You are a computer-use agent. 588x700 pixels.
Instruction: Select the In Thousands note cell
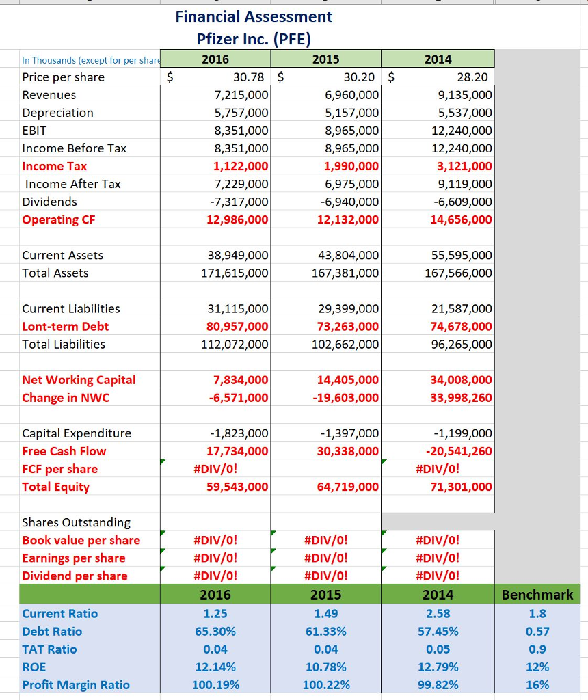(x=90, y=60)
